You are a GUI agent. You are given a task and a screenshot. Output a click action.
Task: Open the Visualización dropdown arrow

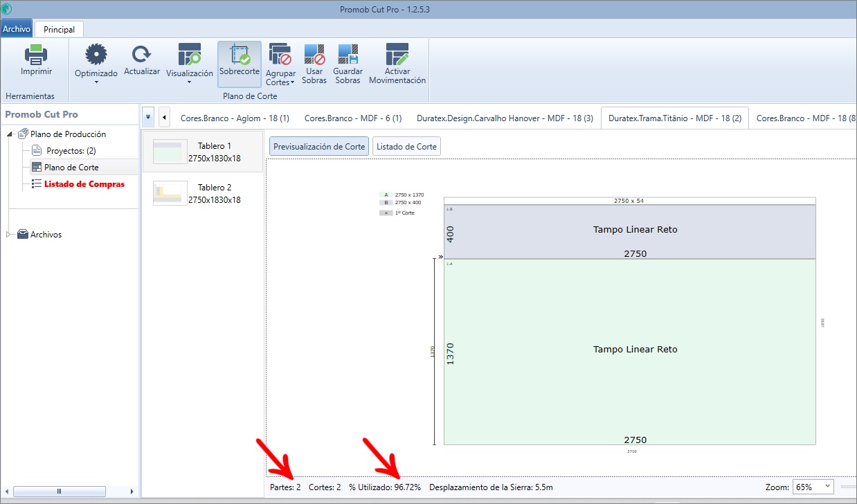190,82
